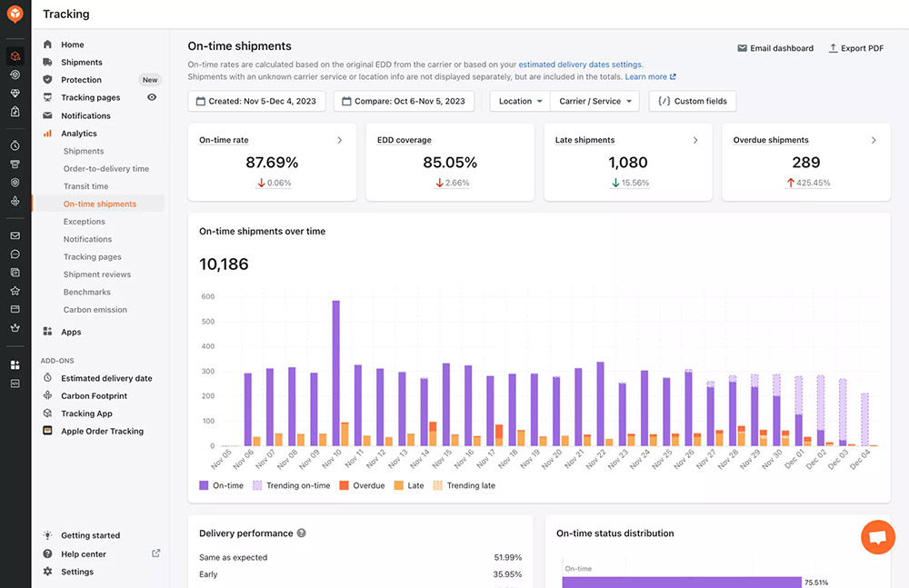The image size is (909, 588).
Task: Toggle Trending on-time legend item
Action: [x=291, y=485]
